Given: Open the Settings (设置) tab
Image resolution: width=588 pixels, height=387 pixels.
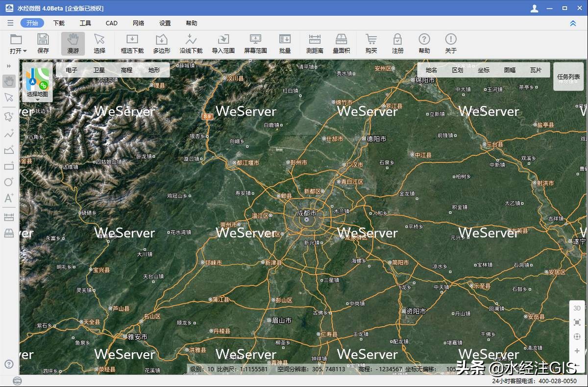Looking at the screenshot, I should (x=165, y=23).
